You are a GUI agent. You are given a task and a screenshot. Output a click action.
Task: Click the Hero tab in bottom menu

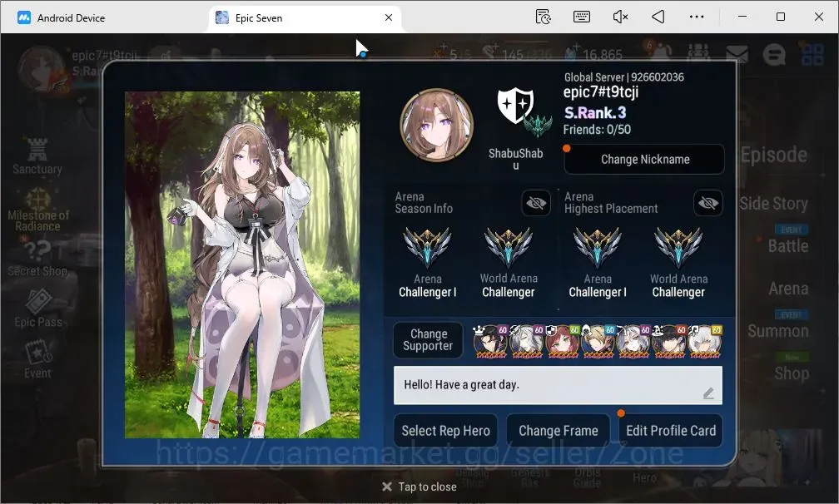644,477
